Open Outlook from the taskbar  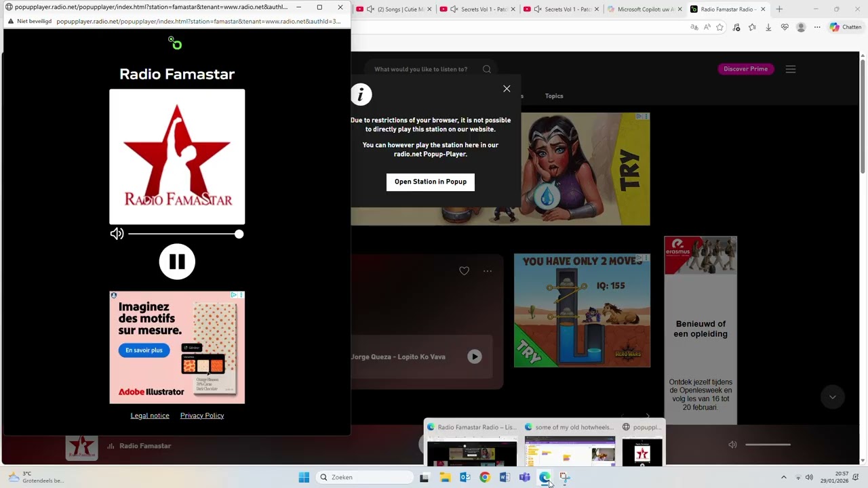pyautogui.click(x=465, y=477)
